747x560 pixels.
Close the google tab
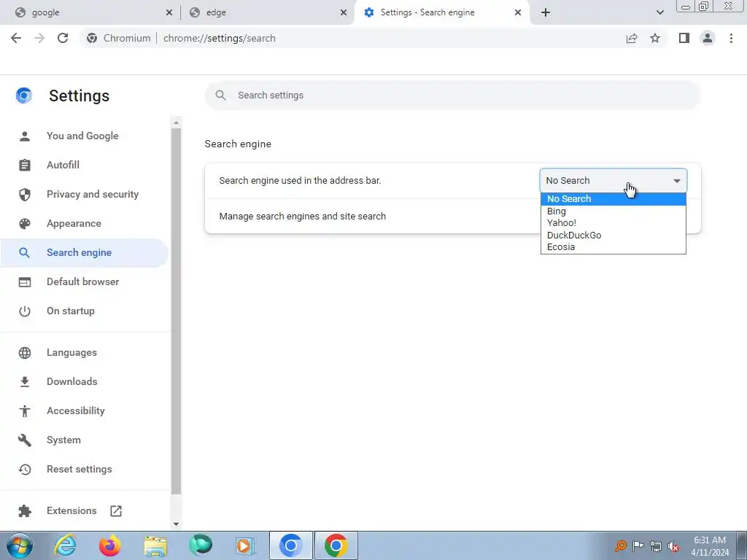pos(169,12)
